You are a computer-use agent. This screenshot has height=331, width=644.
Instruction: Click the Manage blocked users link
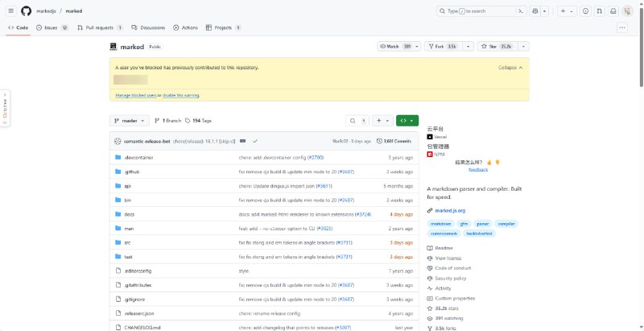point(135,95)
